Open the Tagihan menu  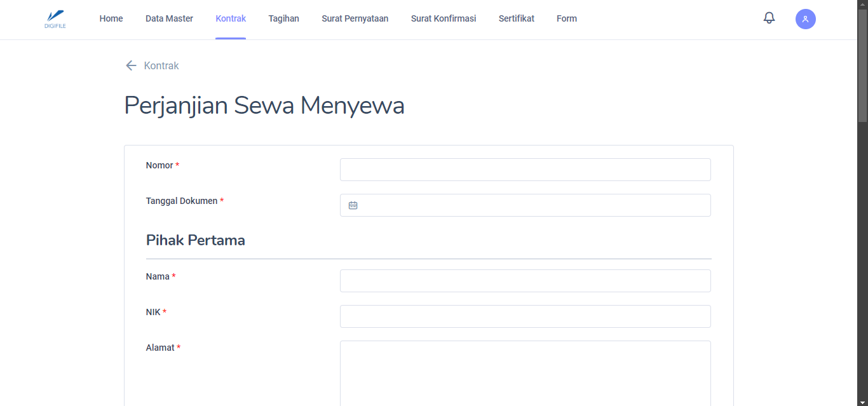click(x=283, y=18)
